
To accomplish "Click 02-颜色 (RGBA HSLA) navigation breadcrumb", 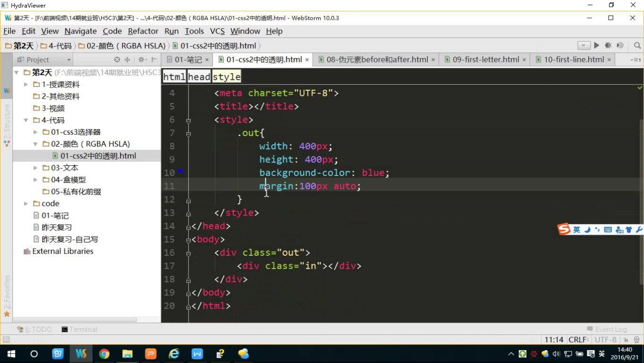I will pyautogui.click(x=122, y=46).
